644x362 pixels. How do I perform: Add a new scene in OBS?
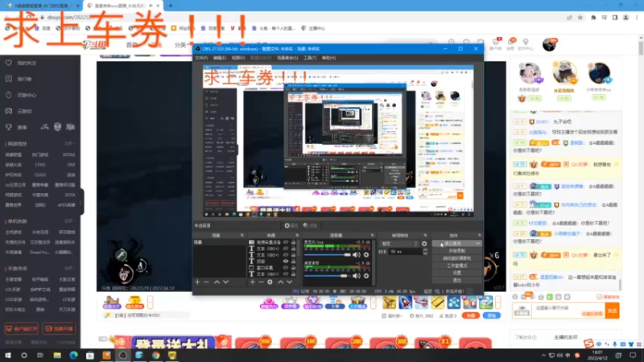(x=197, y=282)
